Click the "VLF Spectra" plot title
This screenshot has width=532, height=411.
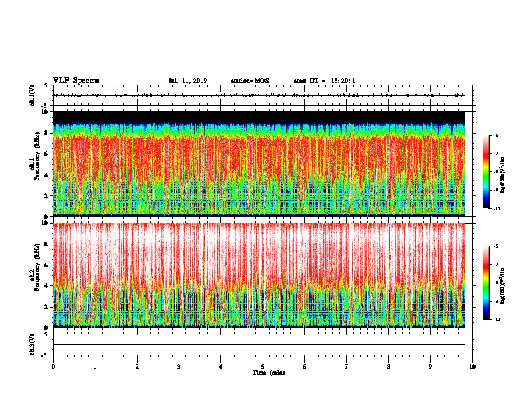click(x=76, y=81)
